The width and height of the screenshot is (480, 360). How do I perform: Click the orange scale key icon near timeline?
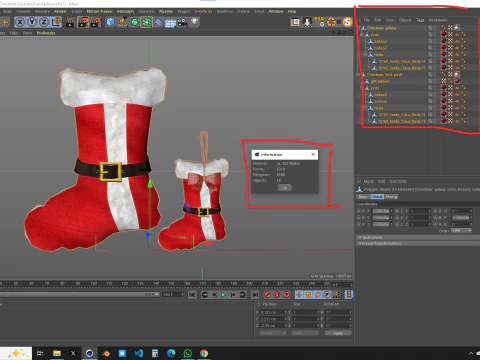pyautogui.click(x=308, y=295)
